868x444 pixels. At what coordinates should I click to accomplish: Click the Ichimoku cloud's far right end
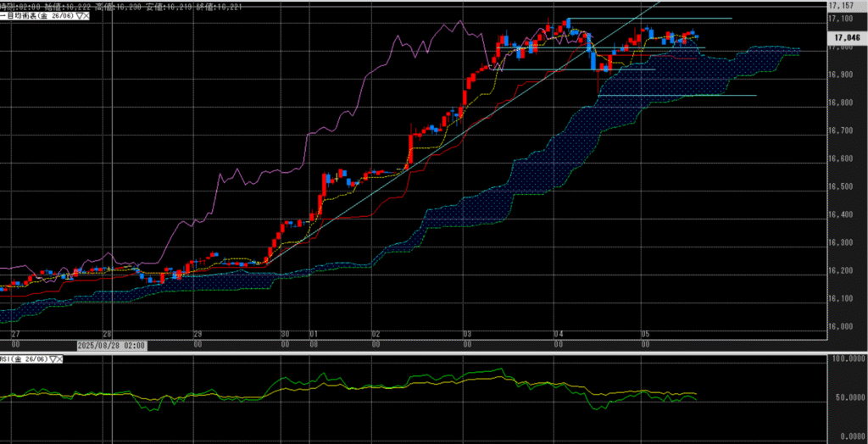pos(795,51)
